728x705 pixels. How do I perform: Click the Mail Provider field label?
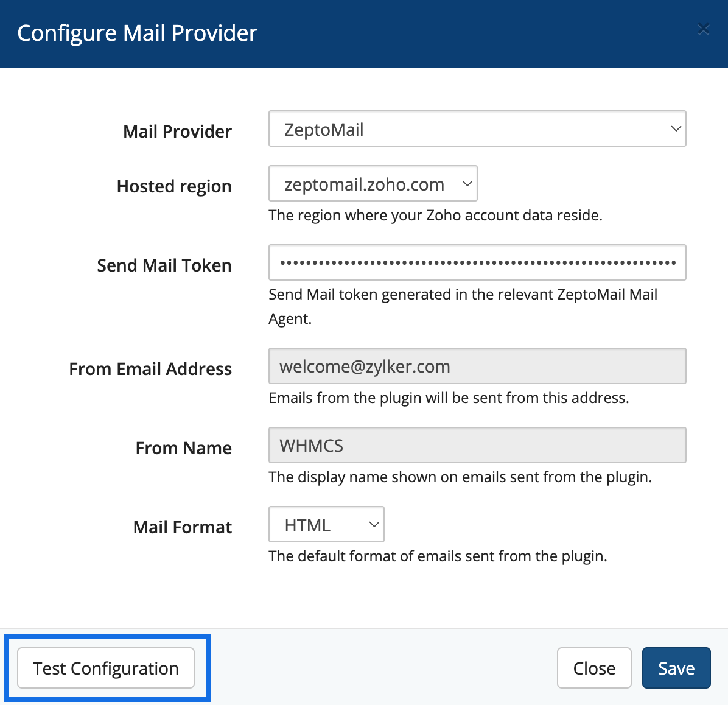pyautogui.click(x=177, y=132)
